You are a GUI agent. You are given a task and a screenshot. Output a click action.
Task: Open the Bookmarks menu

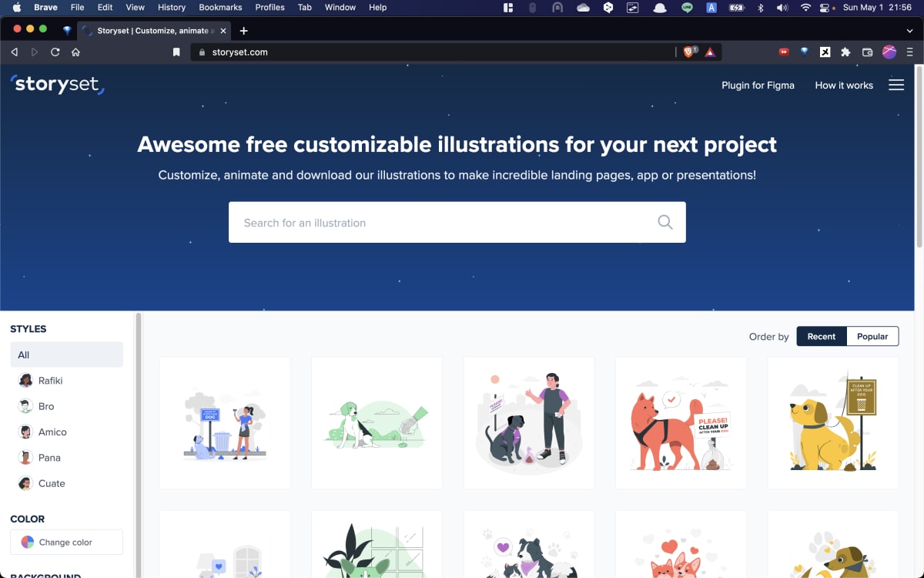click(220, 8)
